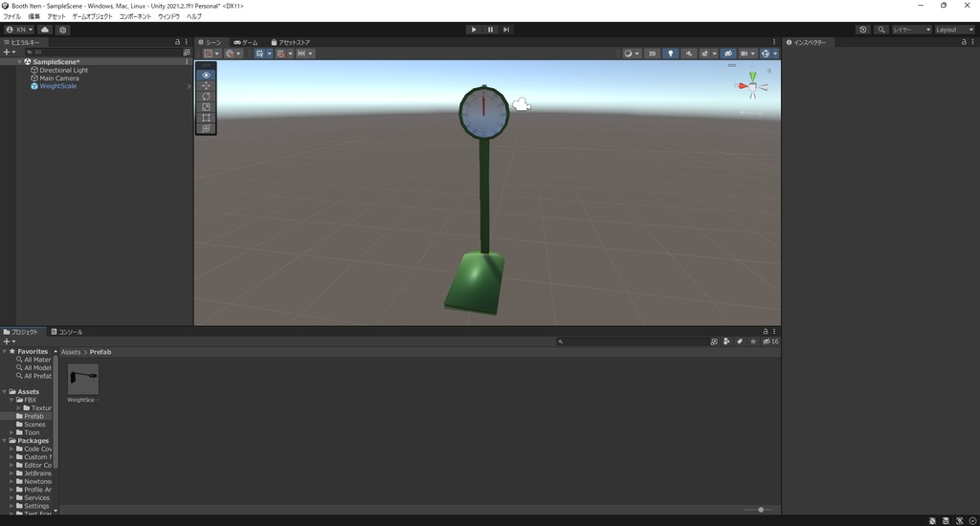This screenshot has height=526, width=980.
Task: Lock the hierarchy panel
Action: [177, 42]
